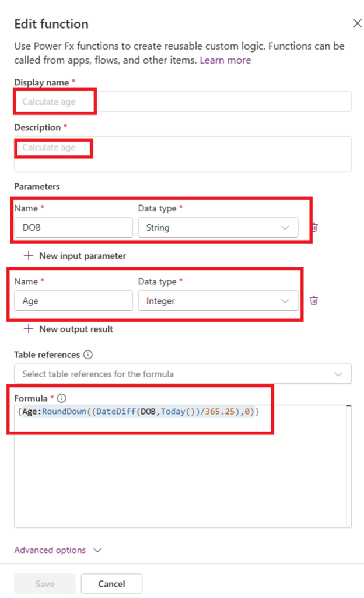Viewport: 364px width, 598px height.
Task: Open the Learn more link
Action: click(225, 60)
